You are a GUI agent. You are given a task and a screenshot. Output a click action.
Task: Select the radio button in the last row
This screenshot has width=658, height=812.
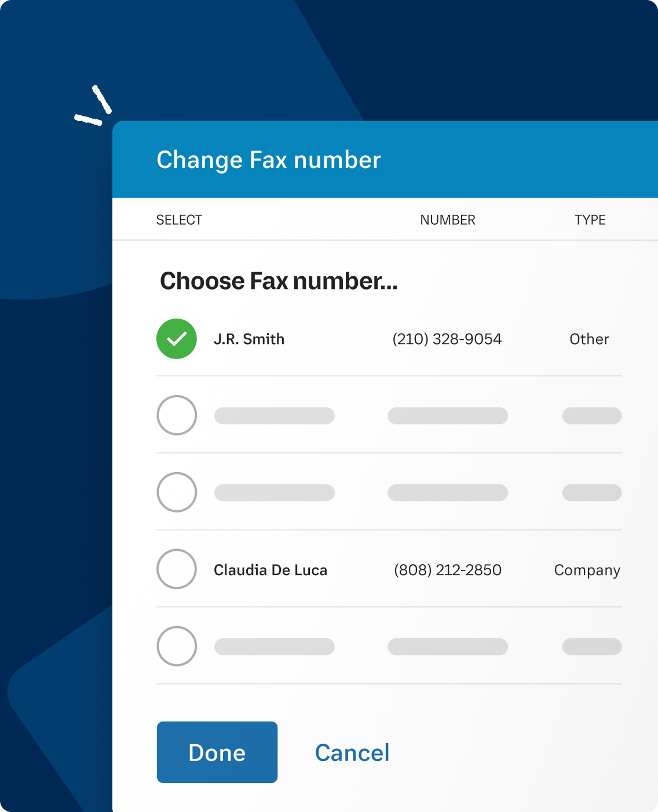[177, 646]
